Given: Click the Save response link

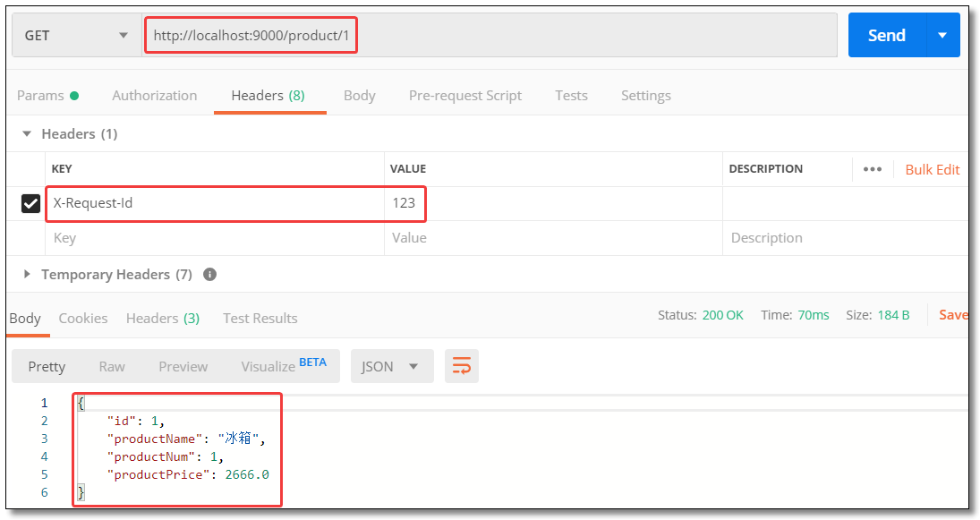Looking at the screenshot, I should (x=953, y=315).
